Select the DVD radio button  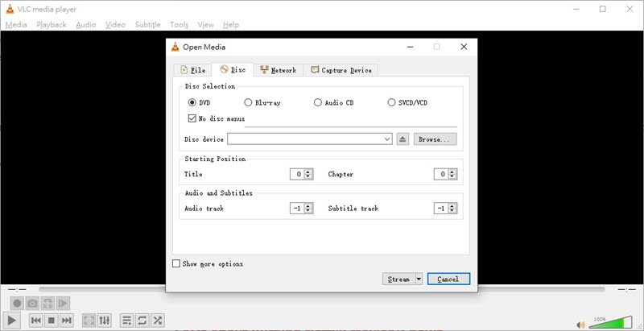coord(192,102)
